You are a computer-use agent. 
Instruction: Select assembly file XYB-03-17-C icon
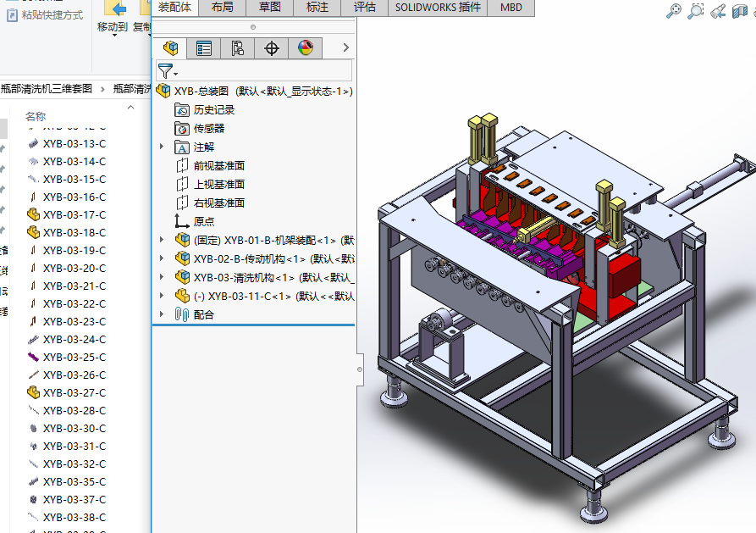pos(33,214)
